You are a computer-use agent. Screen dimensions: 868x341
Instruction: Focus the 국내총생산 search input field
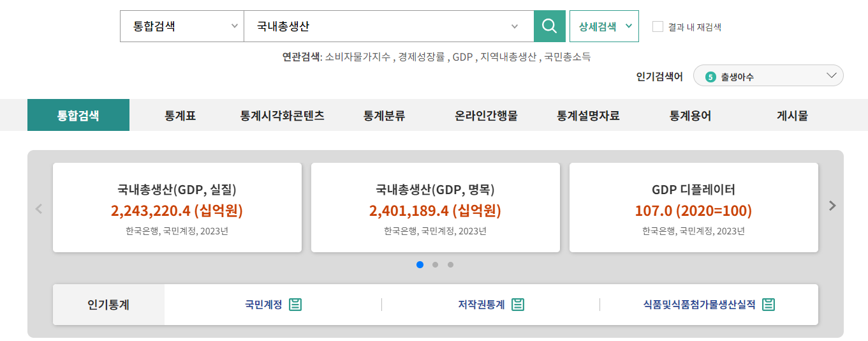389,26
